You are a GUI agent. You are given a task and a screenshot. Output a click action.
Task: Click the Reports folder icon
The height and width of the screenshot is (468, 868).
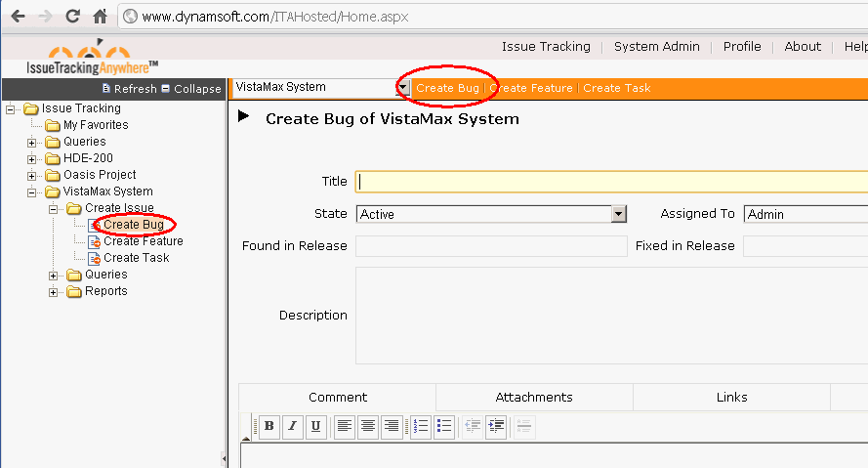tap(74, 291)
